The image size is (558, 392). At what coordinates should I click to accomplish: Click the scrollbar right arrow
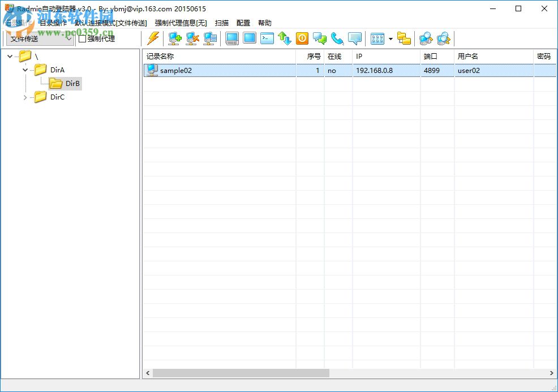coord(551,373)
